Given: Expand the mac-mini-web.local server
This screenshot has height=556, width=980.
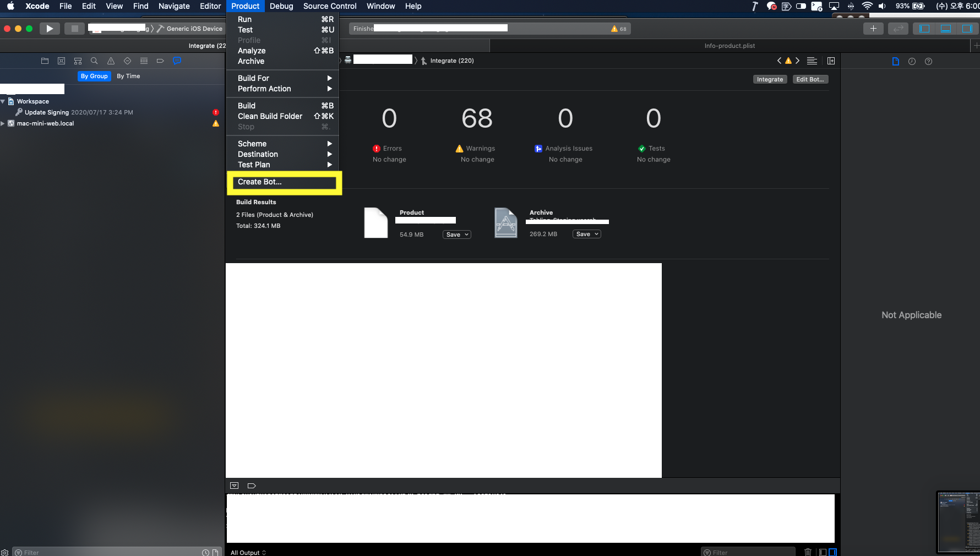Looking at the screenshot, I should tap(3, 123).
